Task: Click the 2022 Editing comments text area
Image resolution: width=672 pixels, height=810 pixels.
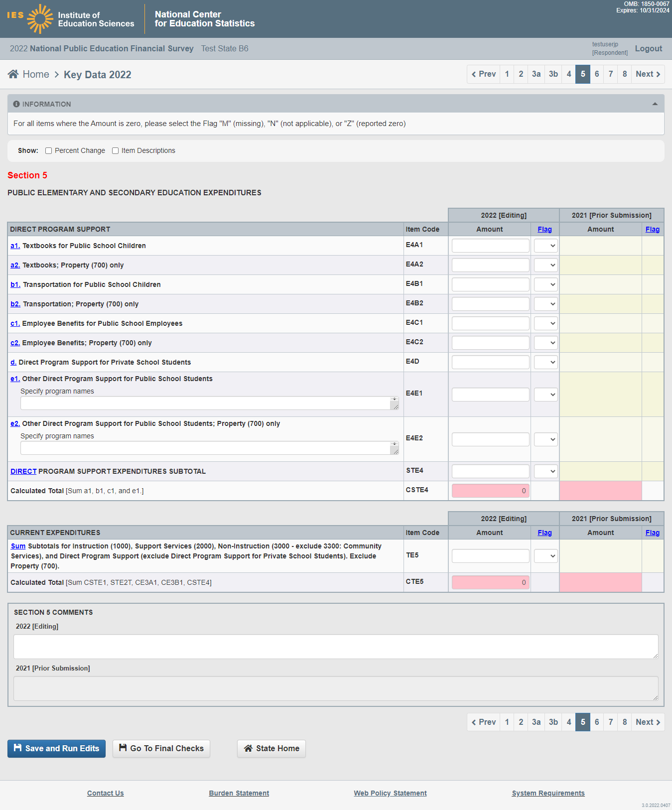Action: pyautogui.click(x=336, y=646)
